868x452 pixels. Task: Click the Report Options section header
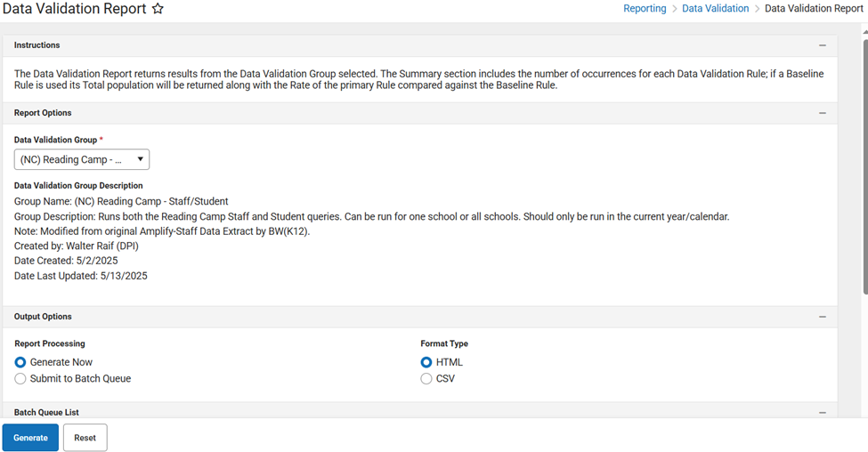pos(43,114)
